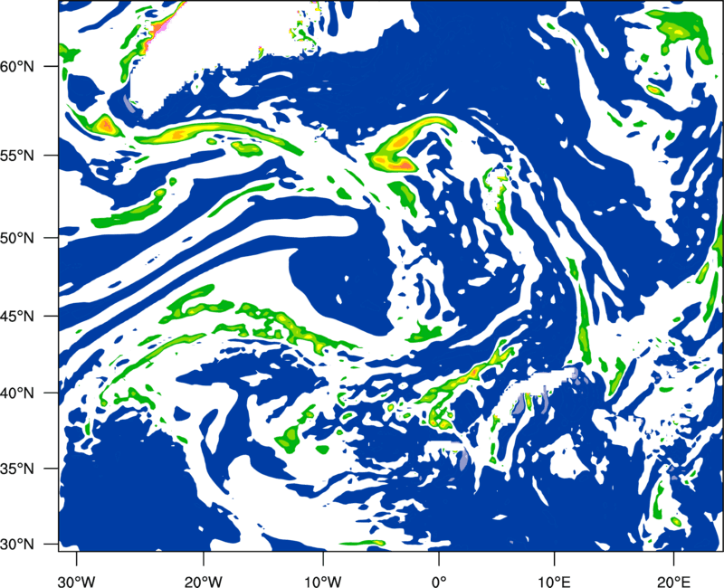Click the 35°N latitude label
724x588 pixels.
(17, 469)
